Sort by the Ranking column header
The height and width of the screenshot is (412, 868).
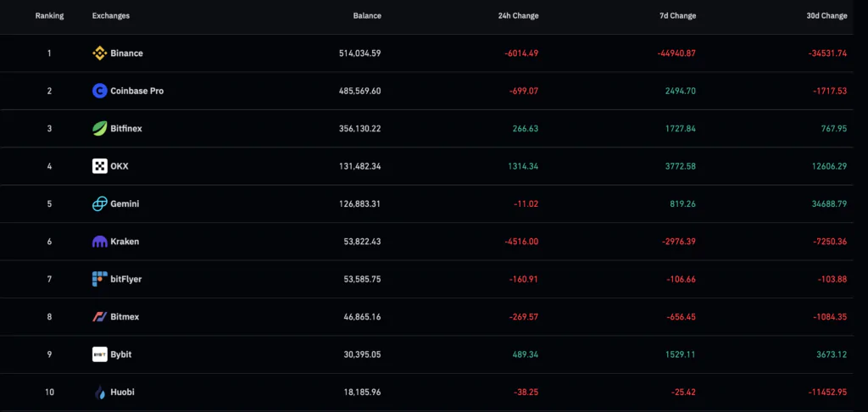tap(49, 16)
